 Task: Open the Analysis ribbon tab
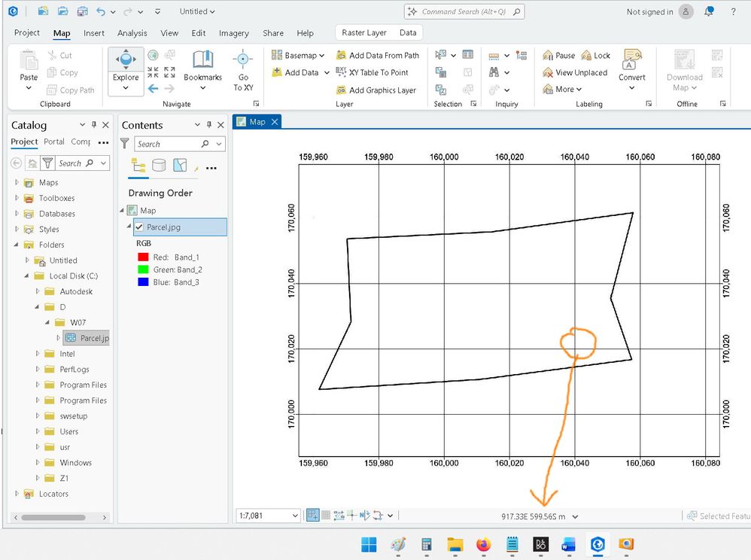tap(132, 33)
